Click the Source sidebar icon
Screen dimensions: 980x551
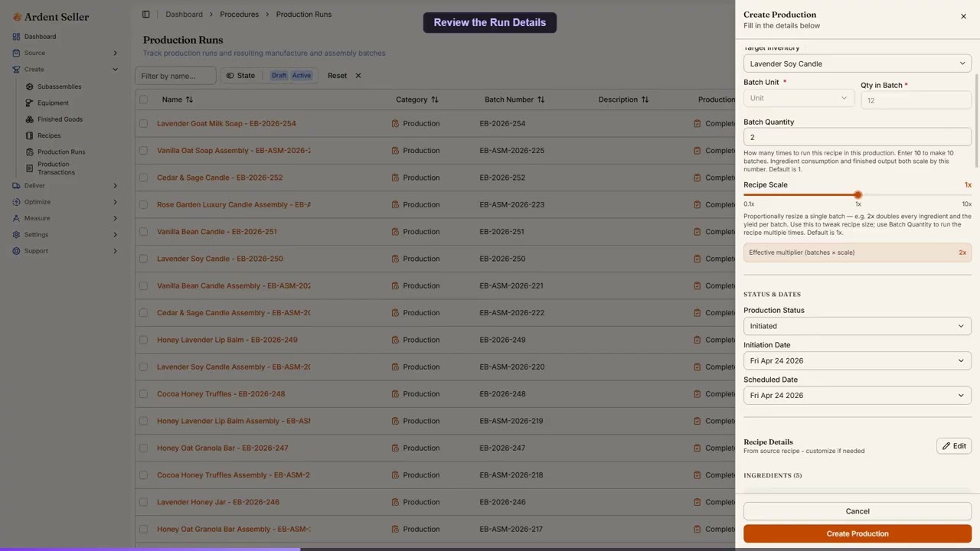16,53
